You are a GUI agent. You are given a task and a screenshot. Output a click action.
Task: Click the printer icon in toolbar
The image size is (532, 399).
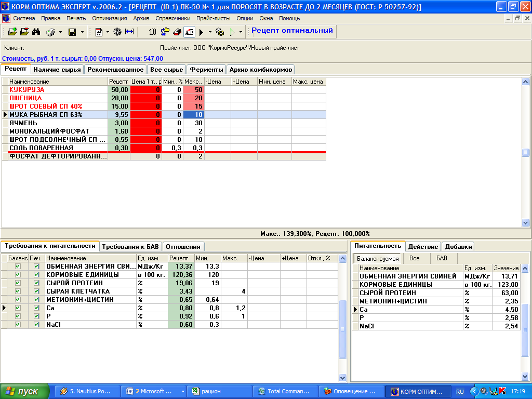pyautogui.click(x=50, y=32)
